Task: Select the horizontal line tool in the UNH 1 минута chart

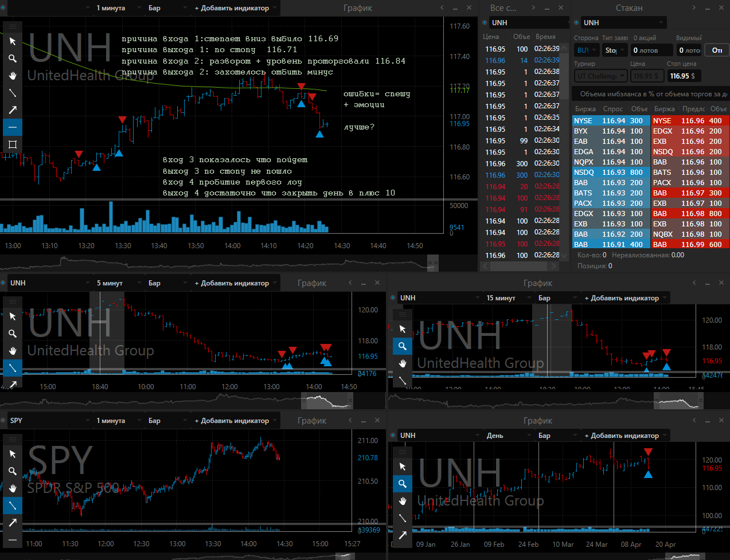Action: coord(13,127)
